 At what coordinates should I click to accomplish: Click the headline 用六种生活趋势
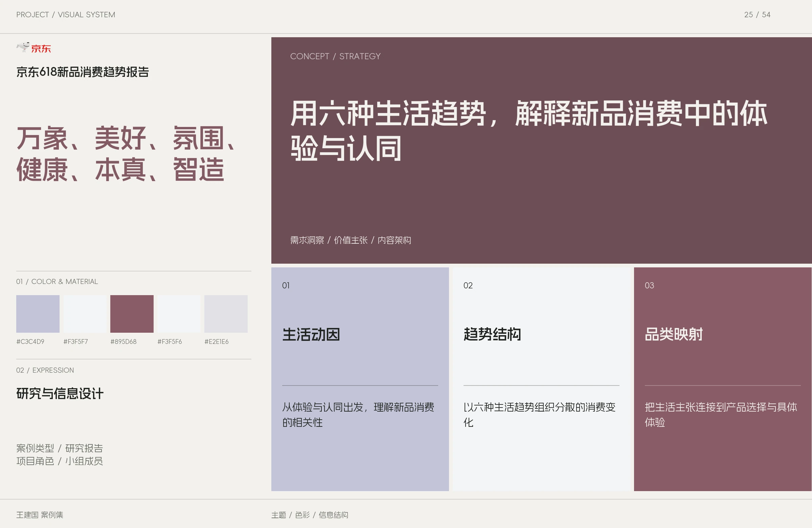coord(388,114)
